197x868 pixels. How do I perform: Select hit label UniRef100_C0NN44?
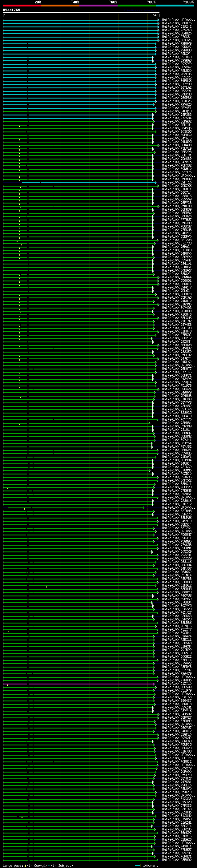click(x=177, y=277)
